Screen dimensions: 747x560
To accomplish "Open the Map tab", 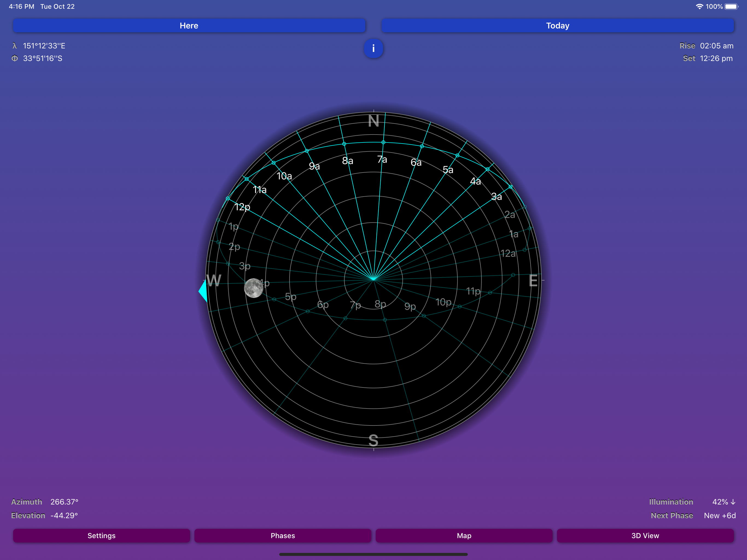I will point(464,536).
